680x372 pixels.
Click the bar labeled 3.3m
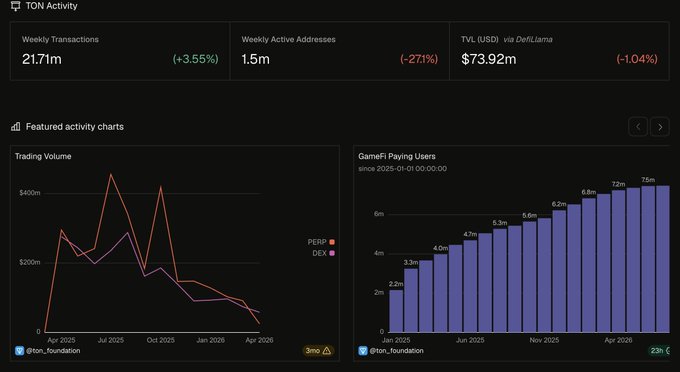(x=411, y=300)
